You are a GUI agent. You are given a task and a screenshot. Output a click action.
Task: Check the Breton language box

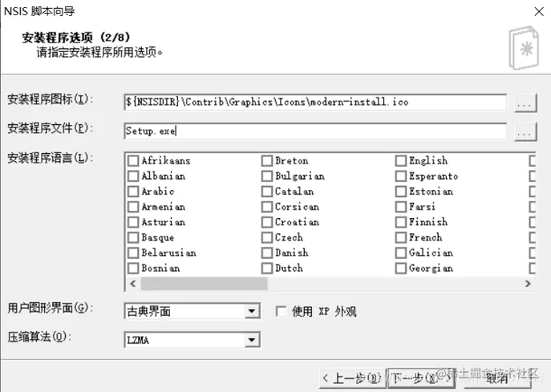point(267,161)
